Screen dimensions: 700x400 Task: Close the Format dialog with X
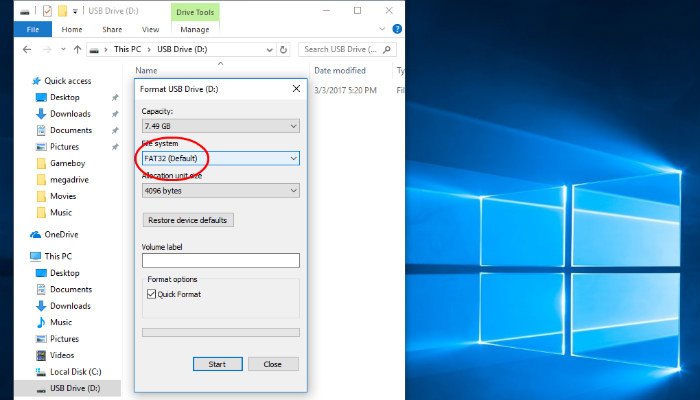(x=296, y=89)
